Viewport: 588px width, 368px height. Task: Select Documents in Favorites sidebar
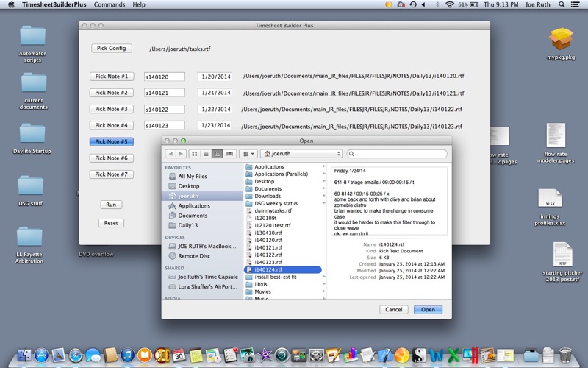(x=193, y=216)
